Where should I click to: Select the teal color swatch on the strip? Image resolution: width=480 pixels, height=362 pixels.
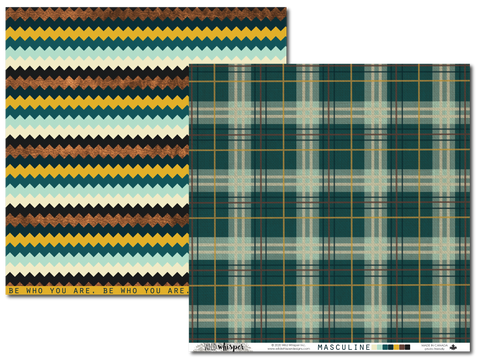point(385,347)
